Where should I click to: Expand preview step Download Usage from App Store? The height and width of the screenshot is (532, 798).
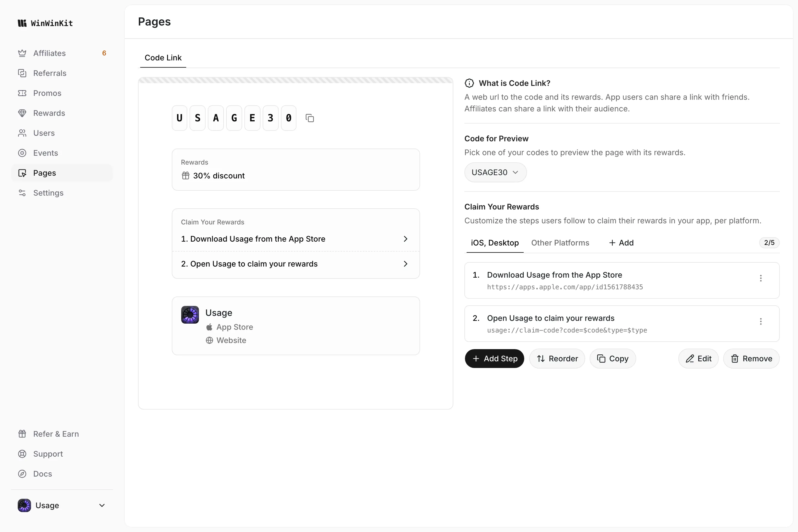coord(296,239)
